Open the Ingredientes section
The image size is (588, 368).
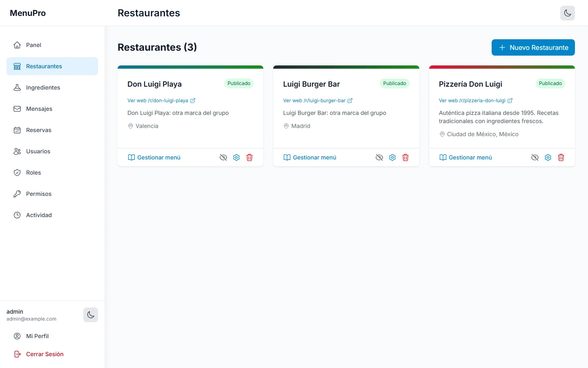(x=52, y=88)
